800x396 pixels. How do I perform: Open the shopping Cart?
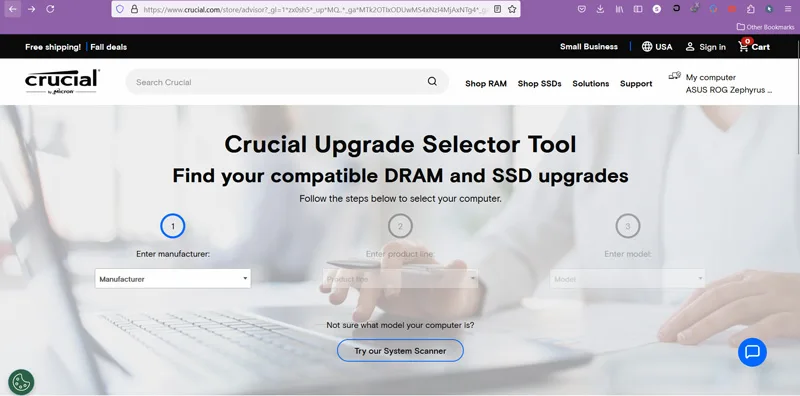tap(754, 46)
